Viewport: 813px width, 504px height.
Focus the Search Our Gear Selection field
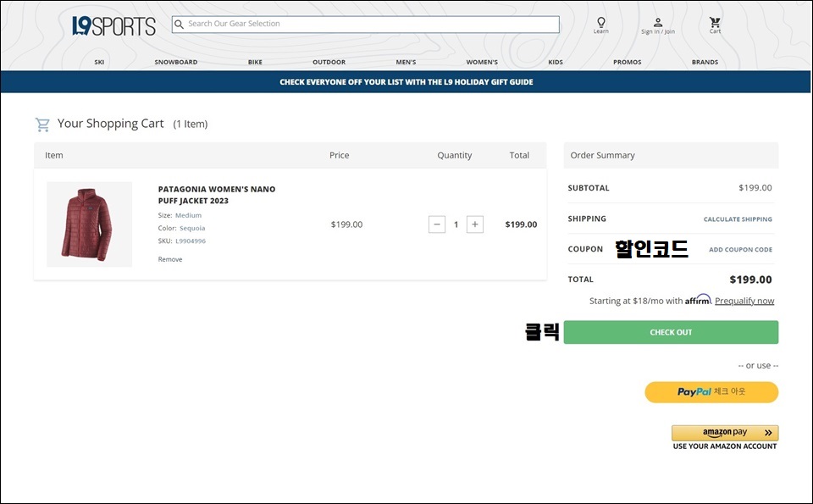pos(366,25)
